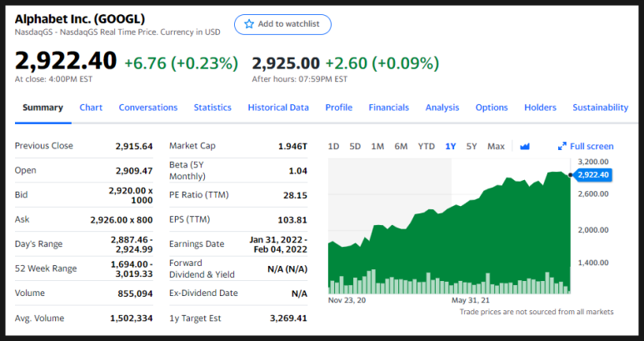Open the Full screen chart link
This screenshot has width=644, height=341.
point(586,146)
